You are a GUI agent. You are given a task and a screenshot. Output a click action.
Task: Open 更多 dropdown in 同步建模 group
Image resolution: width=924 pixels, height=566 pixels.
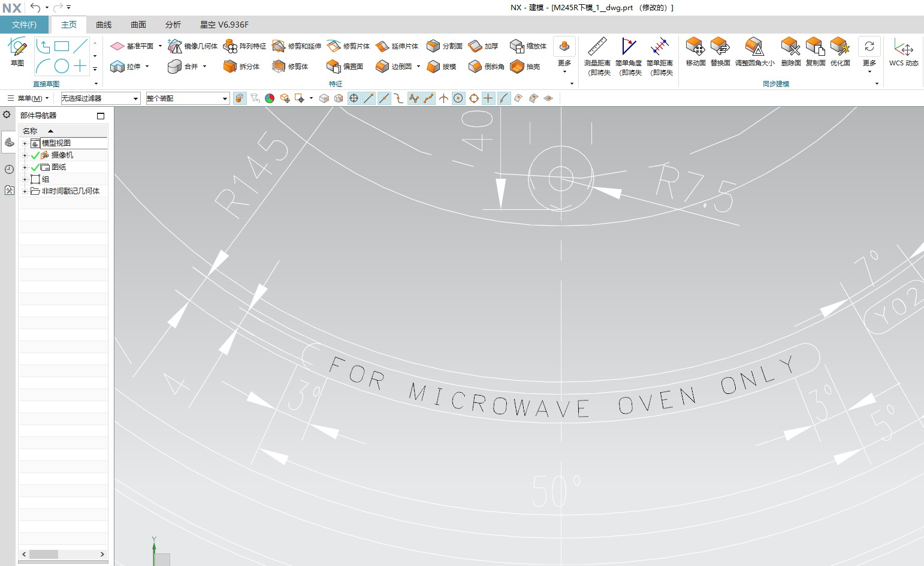click(x=869, y=55)
